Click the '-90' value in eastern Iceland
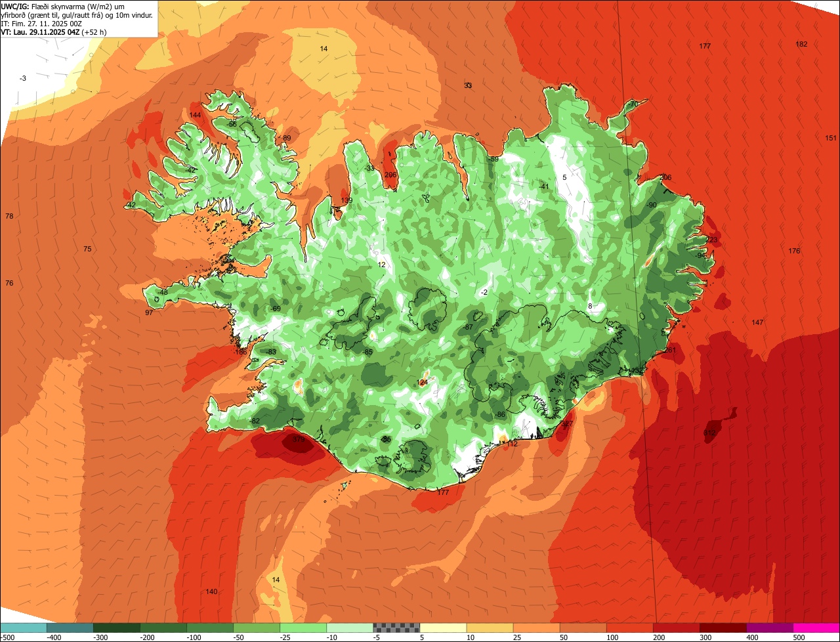 click(651, 205)
